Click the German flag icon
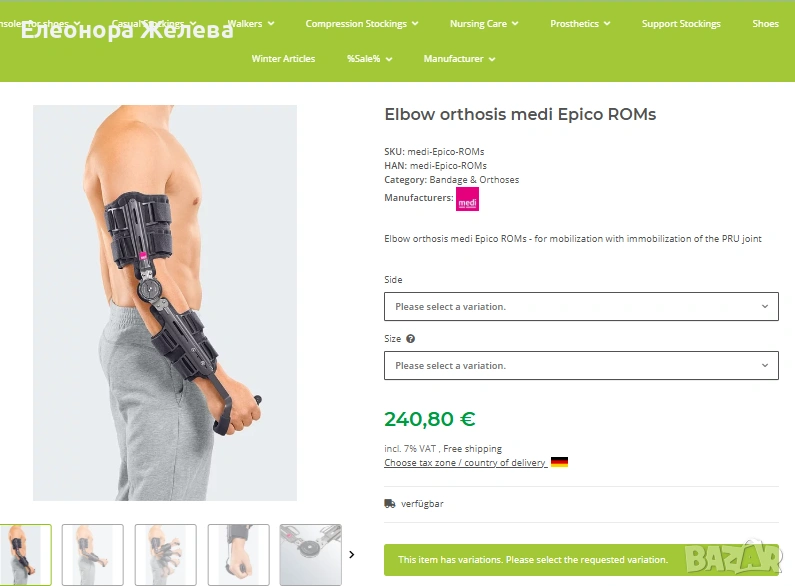Viewport: 795px width, 586px height. (559, 462)
